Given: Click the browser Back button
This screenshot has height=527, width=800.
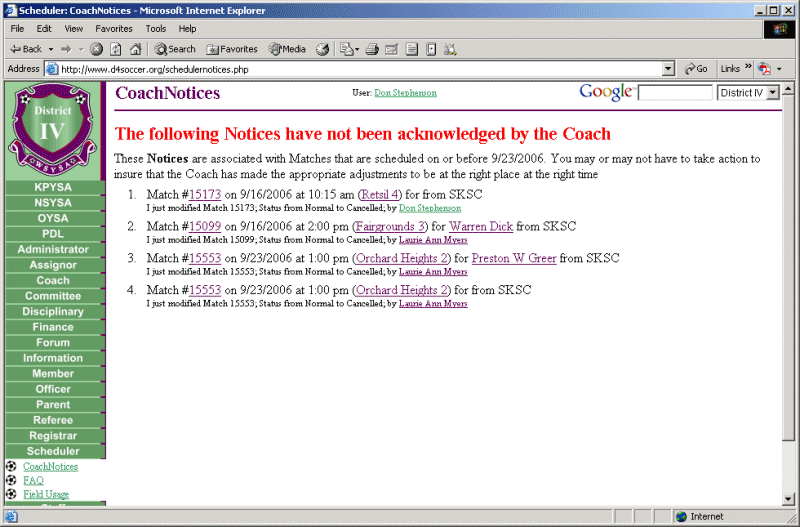Looking at the screenshot, I should click(x=25, y=49).
